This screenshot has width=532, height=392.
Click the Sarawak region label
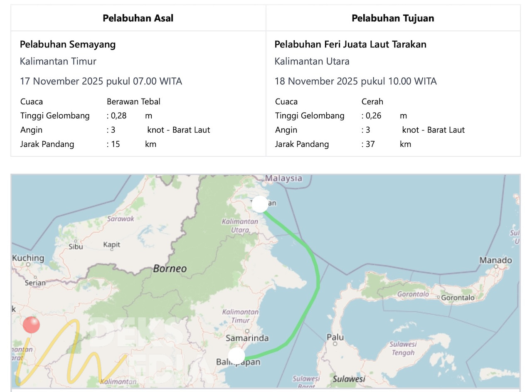coord(121,218)
